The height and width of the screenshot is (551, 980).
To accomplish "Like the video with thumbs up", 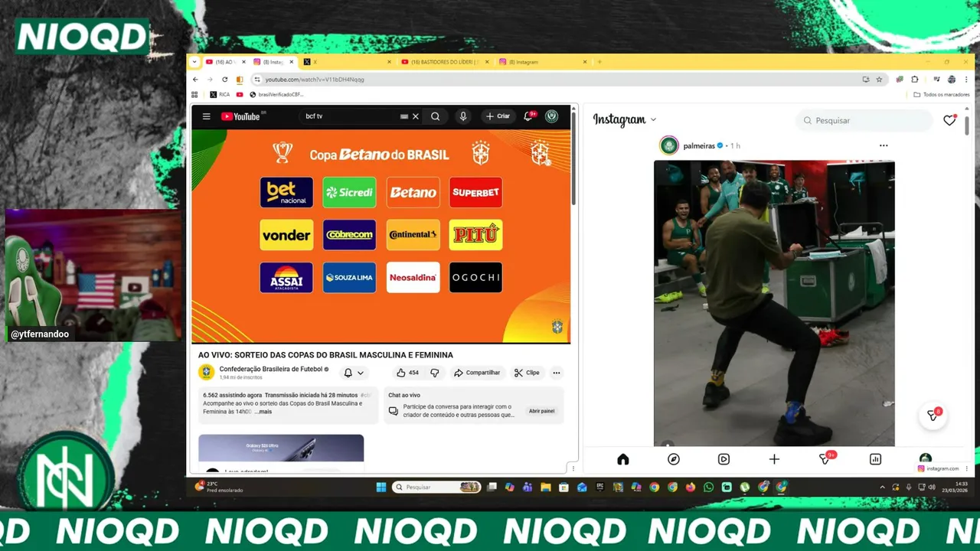I will click(x=407, y=373).
